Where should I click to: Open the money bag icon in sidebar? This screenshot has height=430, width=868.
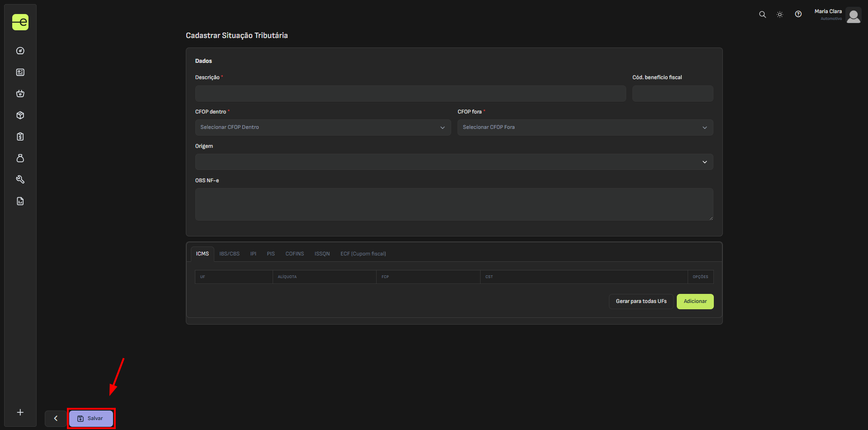20,158
